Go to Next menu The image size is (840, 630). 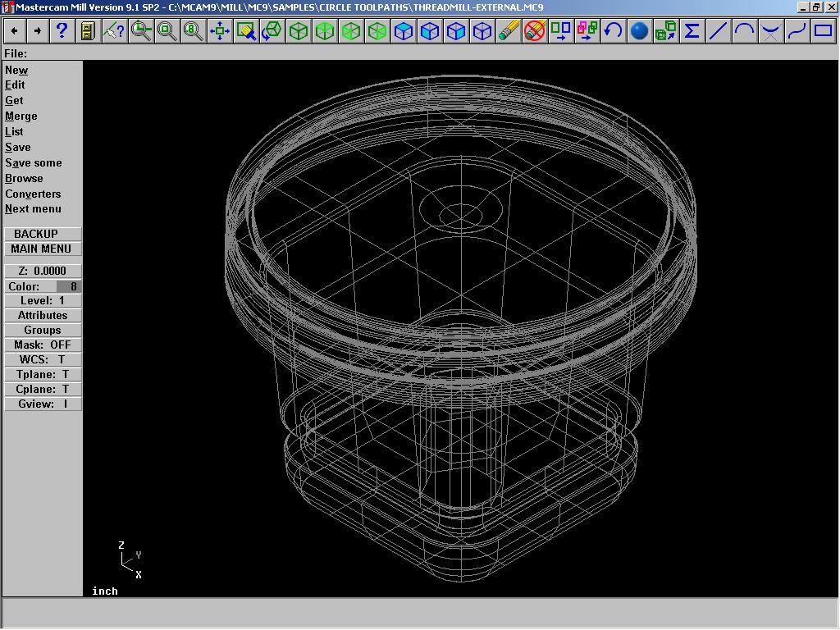[33, 209]
